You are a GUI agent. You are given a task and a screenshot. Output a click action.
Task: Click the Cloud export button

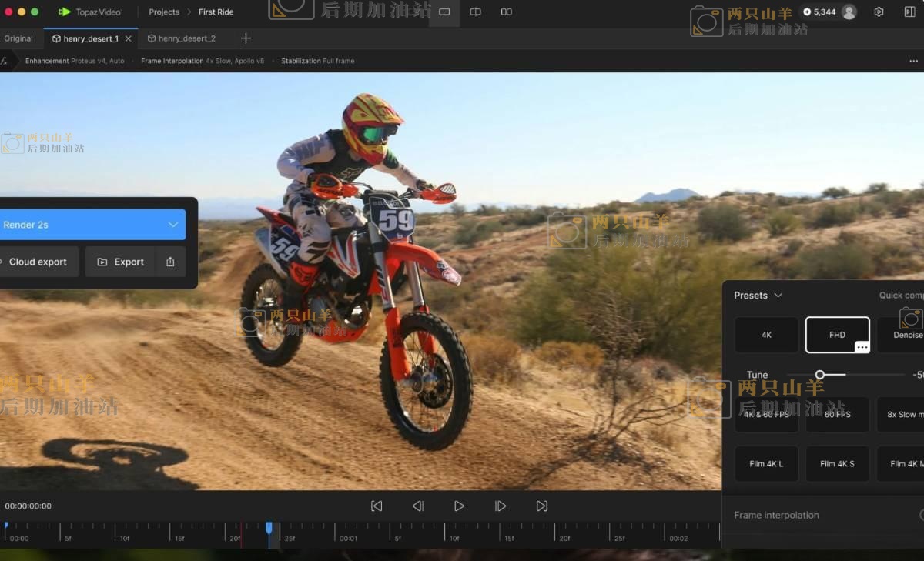click(38, 262)
